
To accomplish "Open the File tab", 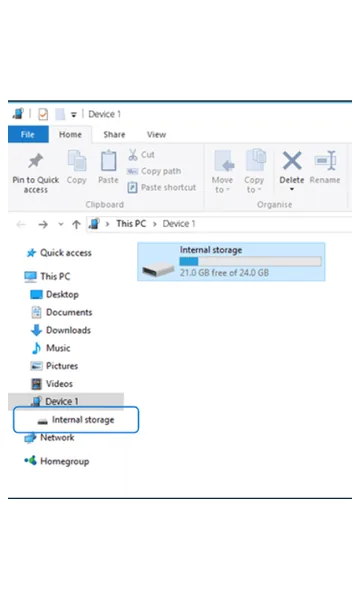I will coord(28,134).
